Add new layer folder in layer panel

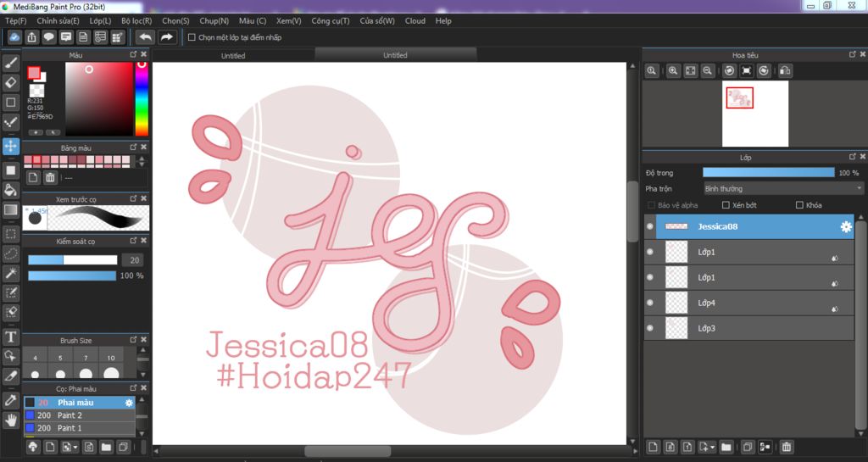(726, 447)
